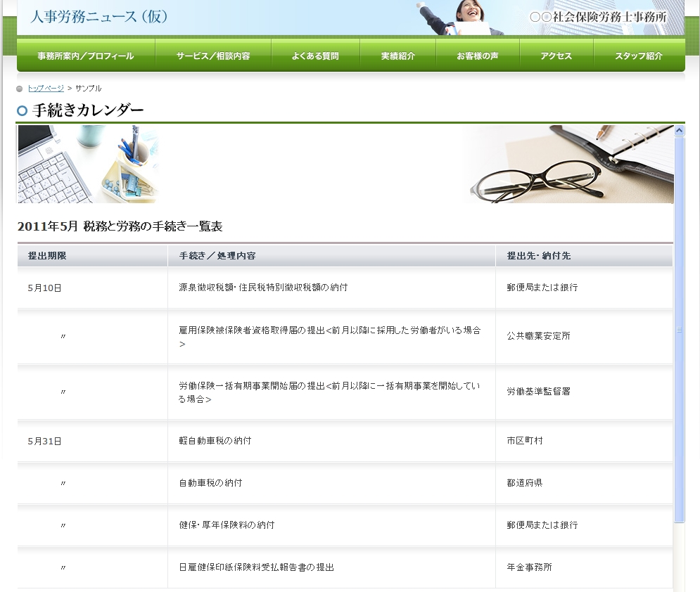
Task: Click the ○○社会保険労務士事務所 office name
Action: (598, 17)
